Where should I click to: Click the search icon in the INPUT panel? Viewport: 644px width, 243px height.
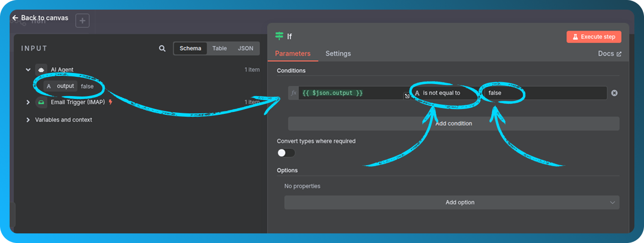[x=162, y=49]
